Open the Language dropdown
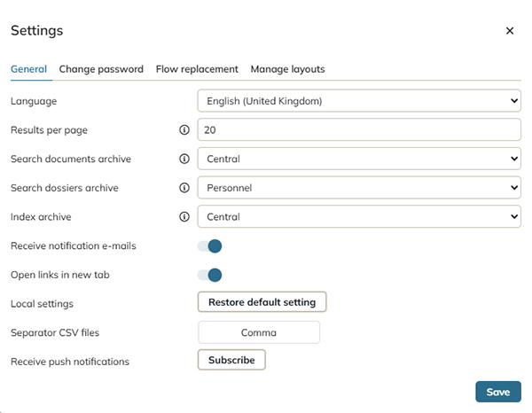Image resolution: width=532 pixels, height=413 pixels. click(x=359, y=101)
